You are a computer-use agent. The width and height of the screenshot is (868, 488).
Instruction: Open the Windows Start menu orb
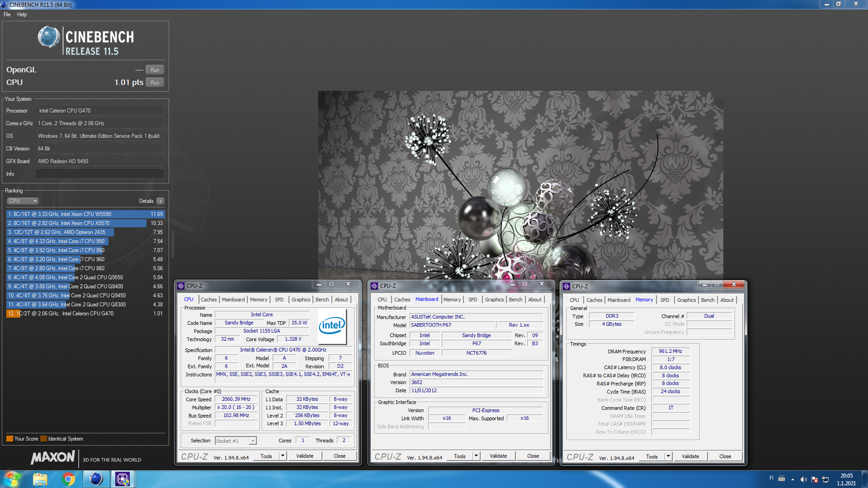[x=12, y=479]
